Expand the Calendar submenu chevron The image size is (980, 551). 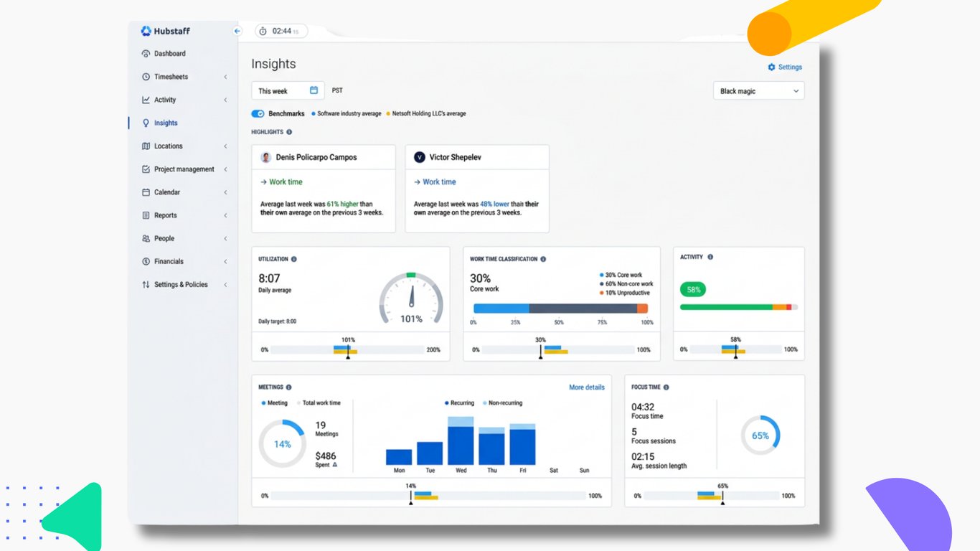point(225,192)
